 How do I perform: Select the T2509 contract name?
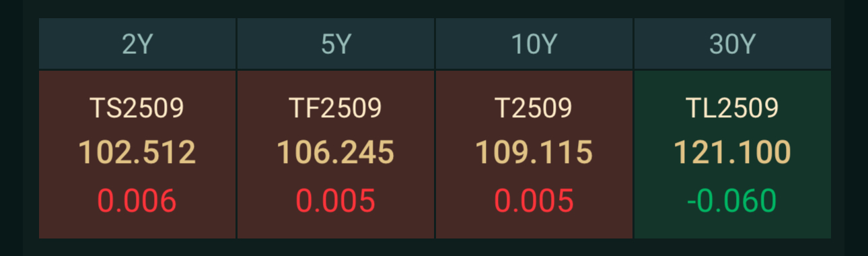(x=534, y=108)
